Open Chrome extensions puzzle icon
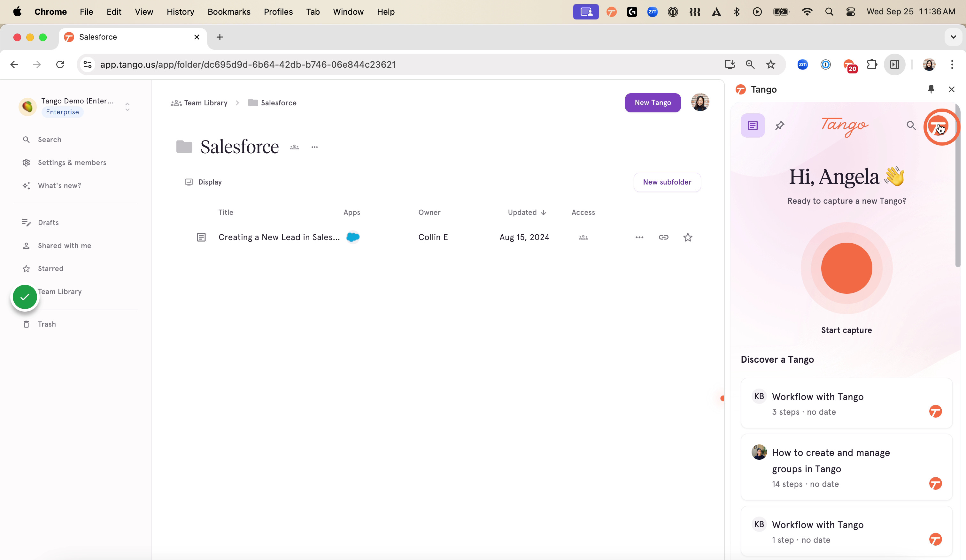966x560 pixels. click(x=872, y=64)
